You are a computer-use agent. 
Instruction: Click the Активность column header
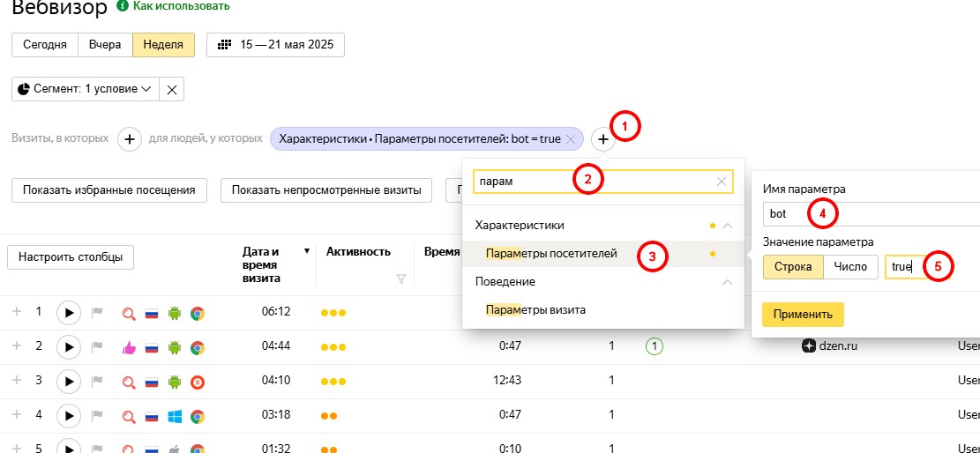(358, 252)
